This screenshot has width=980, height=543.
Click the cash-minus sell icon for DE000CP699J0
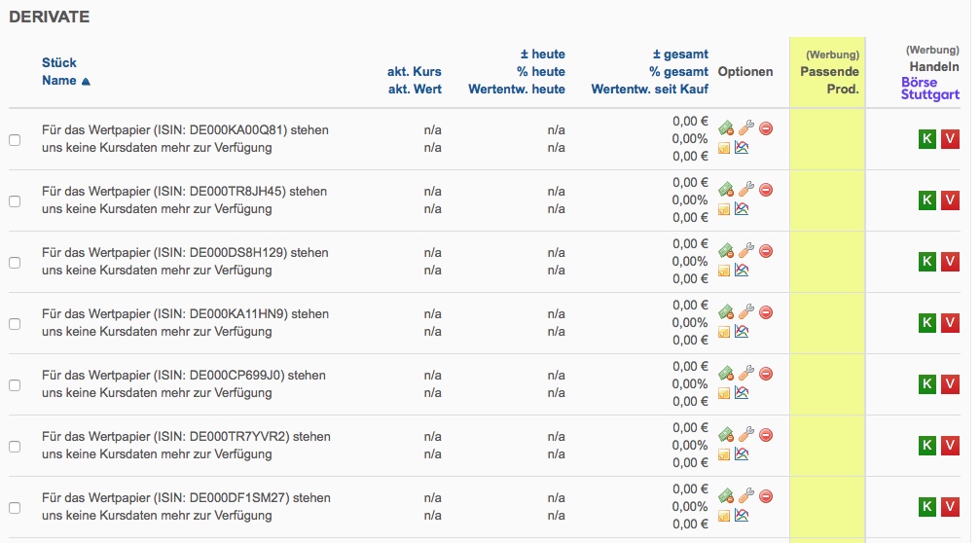(x=726, y=374)
